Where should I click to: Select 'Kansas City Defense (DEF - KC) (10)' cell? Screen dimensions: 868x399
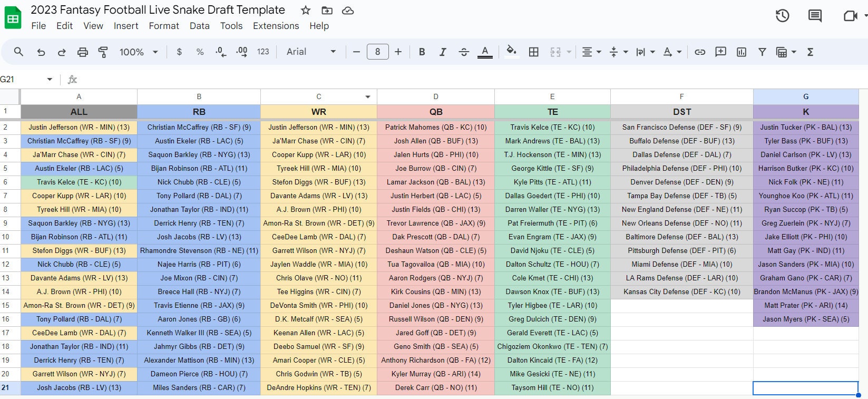pos(682,291)
